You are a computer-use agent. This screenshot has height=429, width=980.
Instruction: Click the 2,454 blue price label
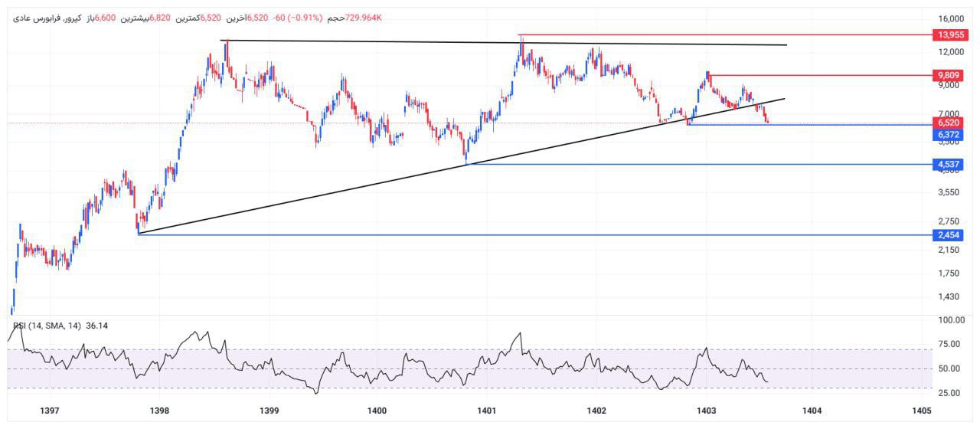[948, 234]
